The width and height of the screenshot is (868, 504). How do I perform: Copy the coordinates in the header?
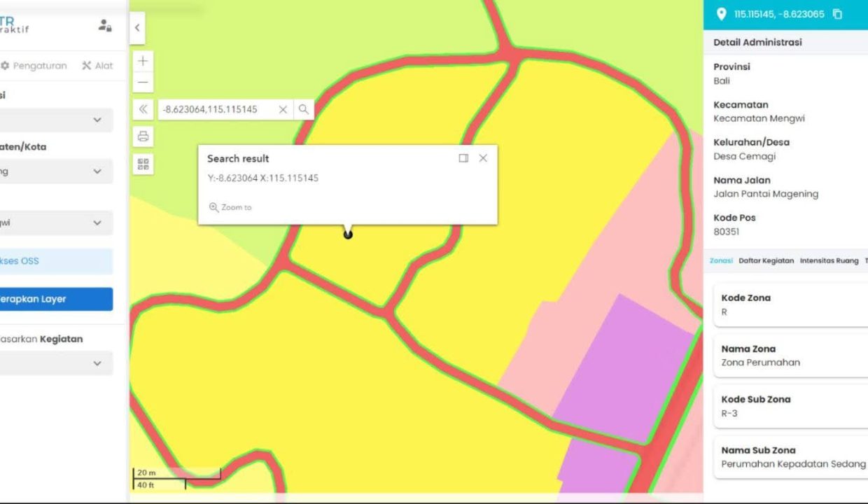[837, 14]
